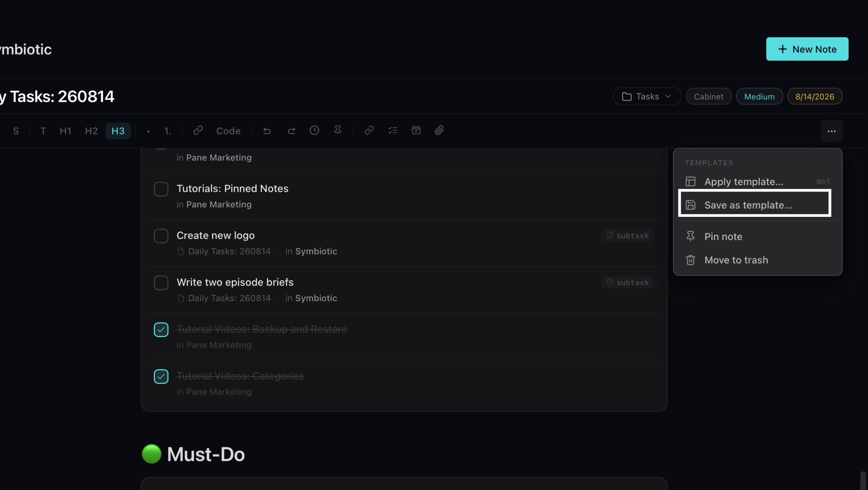Open the subtask badge on Create new logo
The height and width of the screenshot is (490, 868).
(628, 235)
